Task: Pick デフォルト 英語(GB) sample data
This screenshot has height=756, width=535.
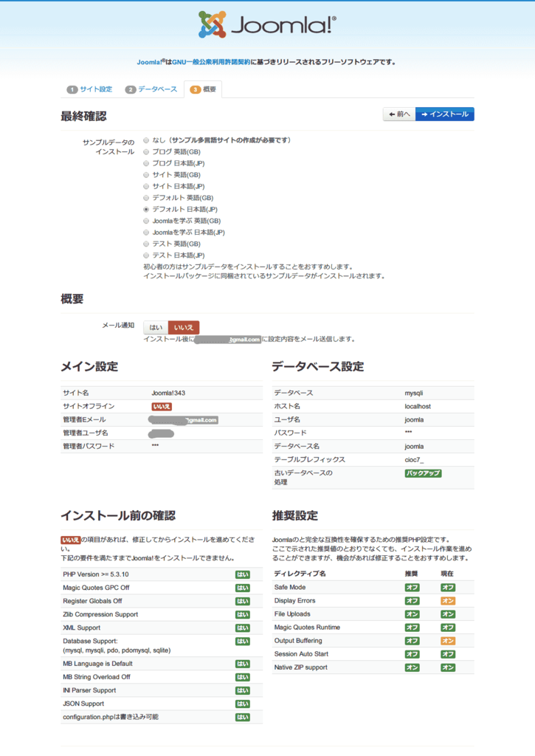Action: pyautogui.click(x=146, y=198)
